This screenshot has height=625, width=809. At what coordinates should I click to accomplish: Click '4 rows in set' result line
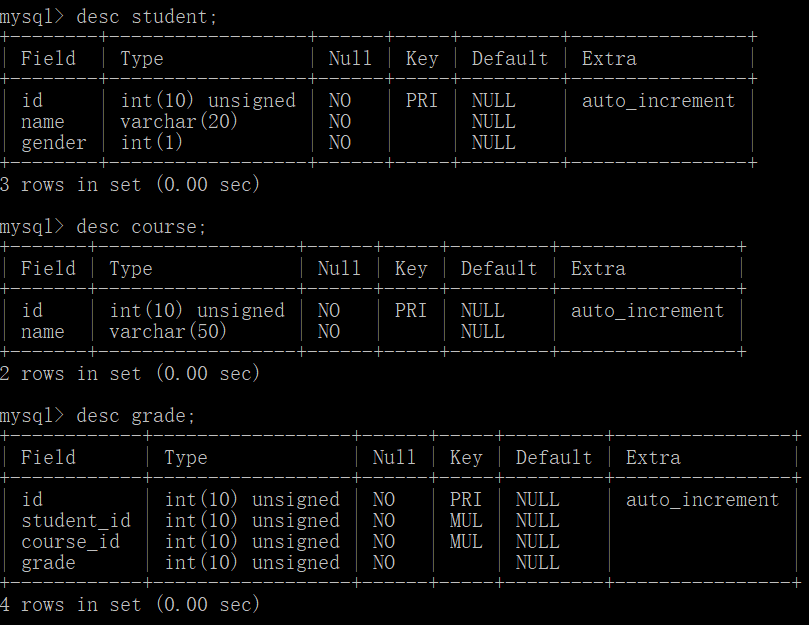coord(130,605)
